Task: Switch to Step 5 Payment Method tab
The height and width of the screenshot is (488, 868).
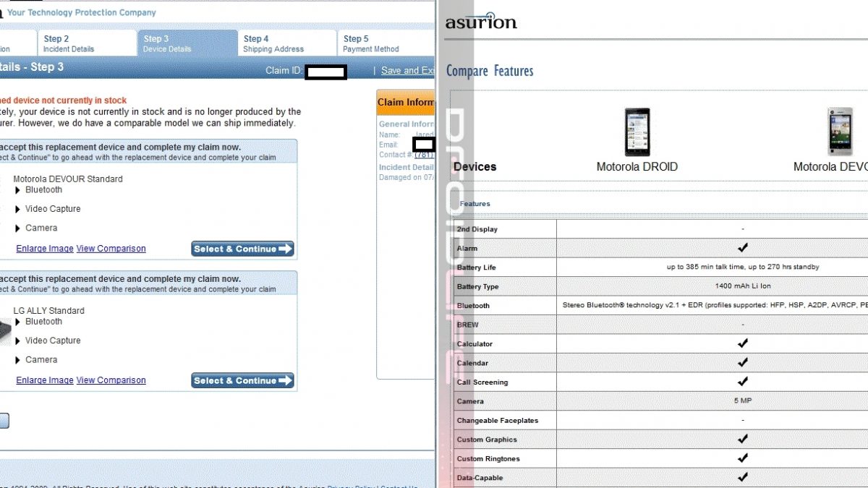Action: click(x=383, y=43)
